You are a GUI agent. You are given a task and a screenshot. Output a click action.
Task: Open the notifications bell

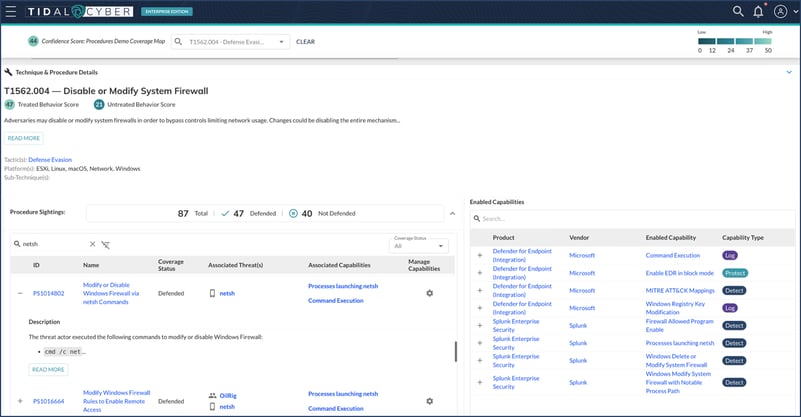759,11
